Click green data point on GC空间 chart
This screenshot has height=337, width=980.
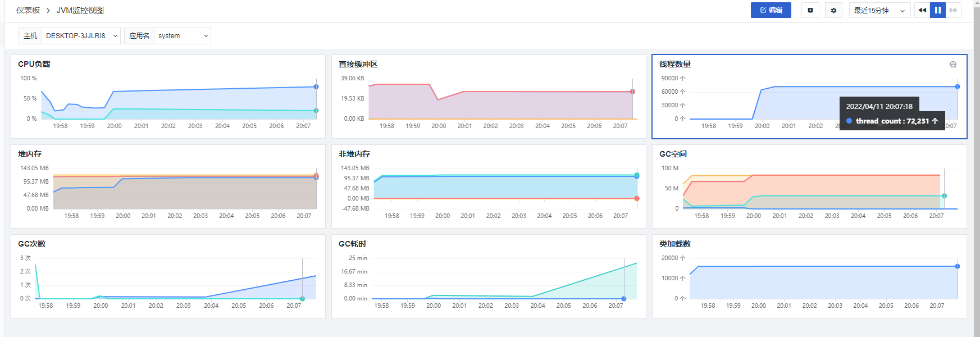tap(944, 196)
